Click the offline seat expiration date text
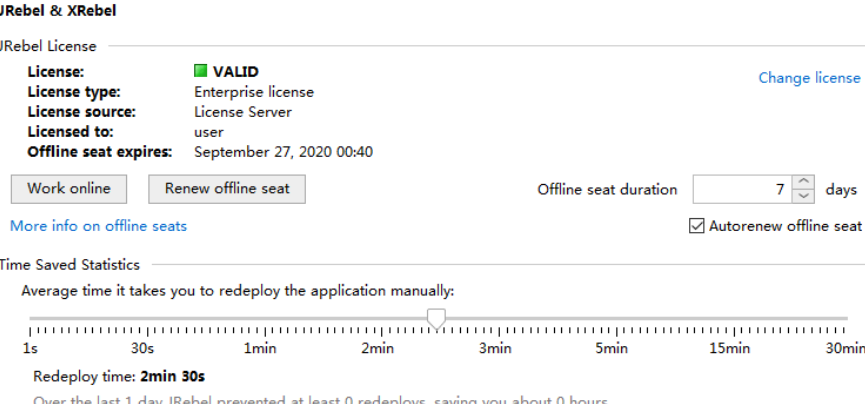 tap(283, 152)
